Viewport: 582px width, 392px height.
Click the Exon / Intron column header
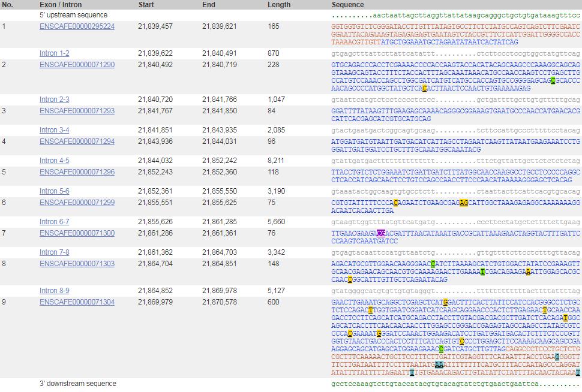click(61, 5)
